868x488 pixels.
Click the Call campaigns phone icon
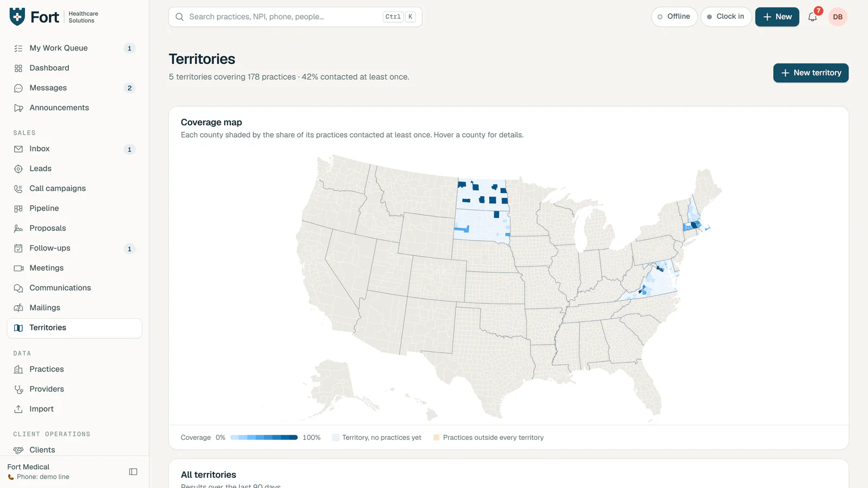[x=18, y=189]
